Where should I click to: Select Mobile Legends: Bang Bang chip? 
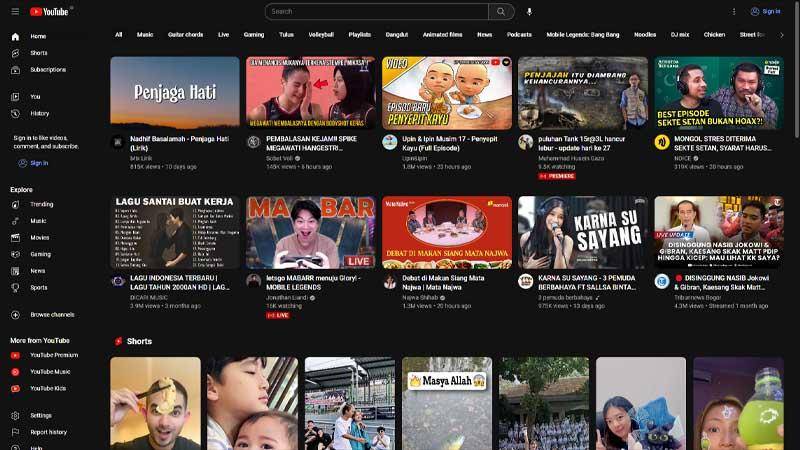(x=583, y=35)
